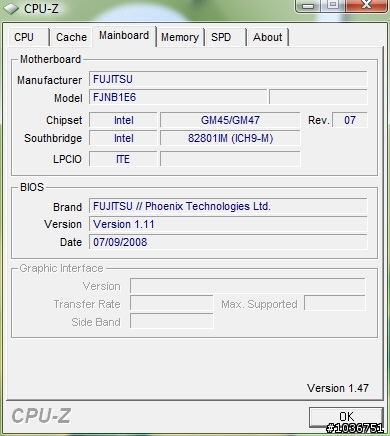Click the maximize window button
Image resolution: width=390 pixels, height=436 pixels.
[333, 5]
